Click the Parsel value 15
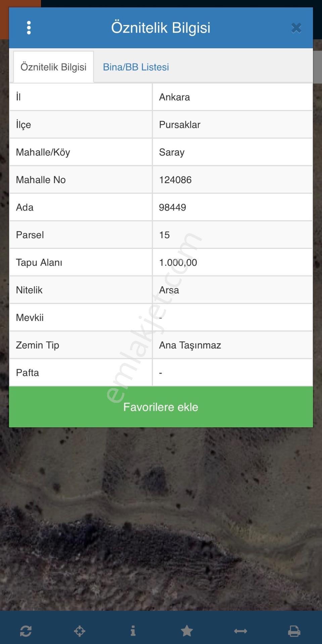322x644 pixels. pyautogui.click(x=165, y=235)
